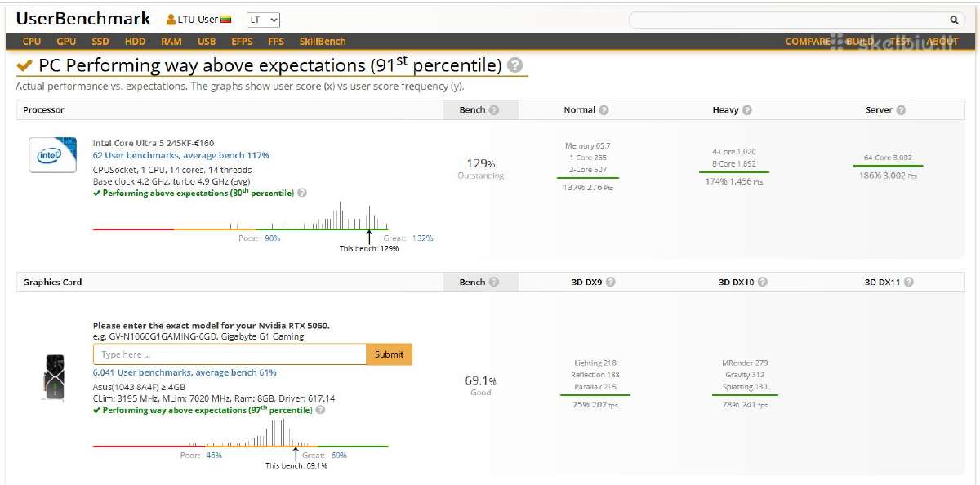The height and width of the screenshot is (485, 980).
Task: Click the Intel processor logo
Action: pos(53,154)
